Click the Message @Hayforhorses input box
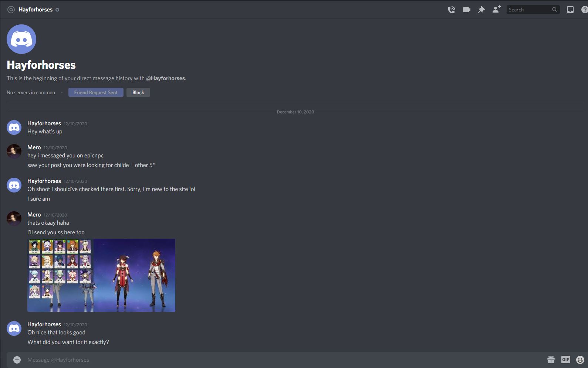 click(x=285, y=360)
